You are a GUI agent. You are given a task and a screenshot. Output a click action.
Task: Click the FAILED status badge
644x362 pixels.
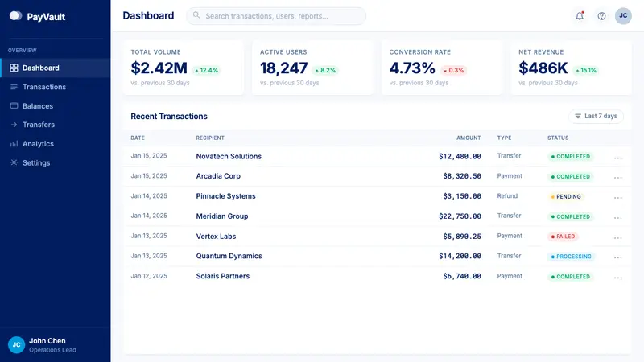coord(563,237)
